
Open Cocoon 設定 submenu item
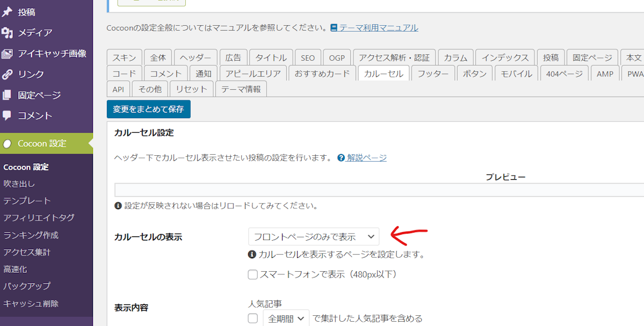pyautogui.click(x=26, y=167)
